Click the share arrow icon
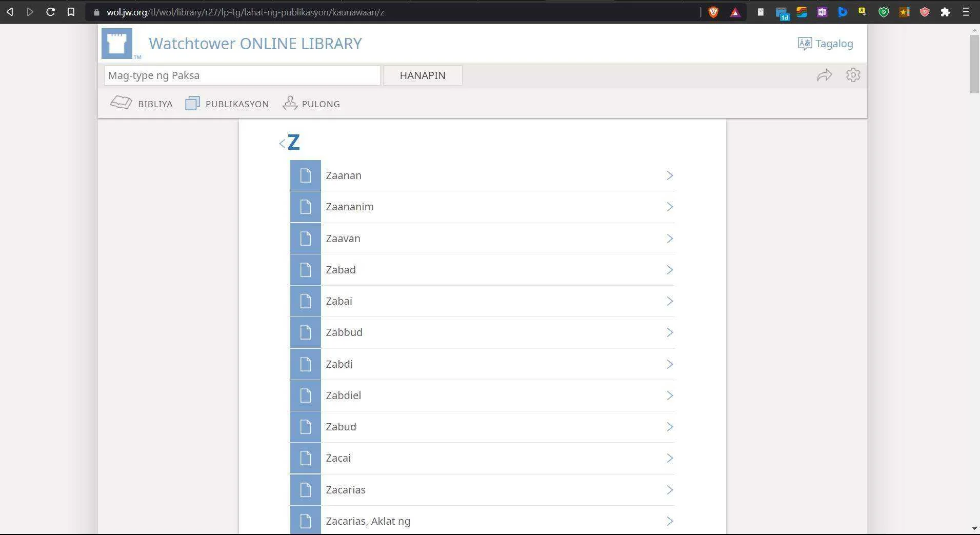The image size is (980, 535). (x=824, y=75)
